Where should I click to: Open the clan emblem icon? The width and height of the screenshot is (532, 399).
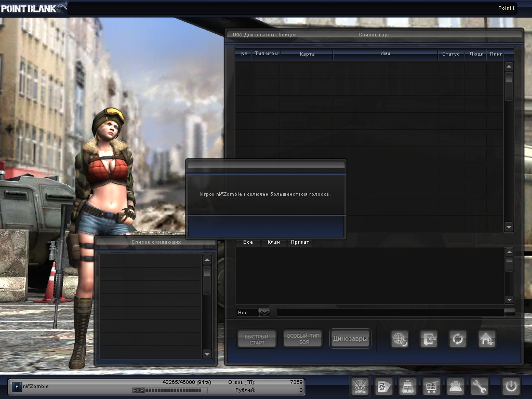360,387
